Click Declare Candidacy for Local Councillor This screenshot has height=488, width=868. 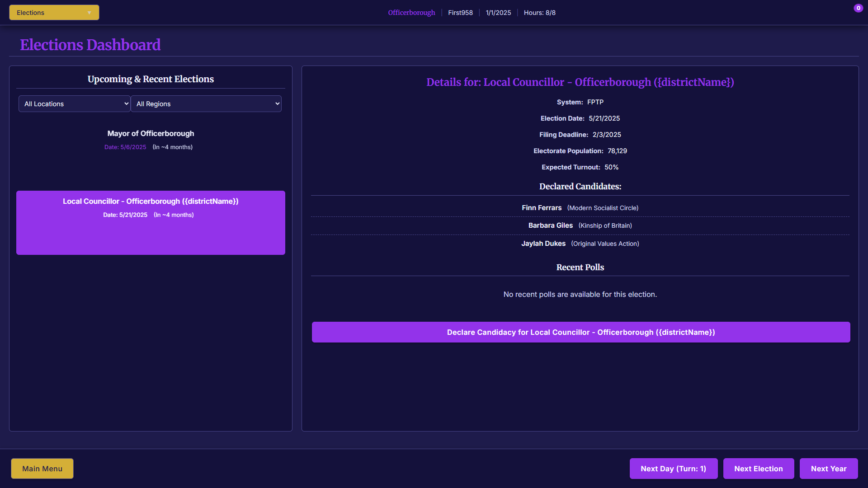pyautogui.click(x=581, y=332)
